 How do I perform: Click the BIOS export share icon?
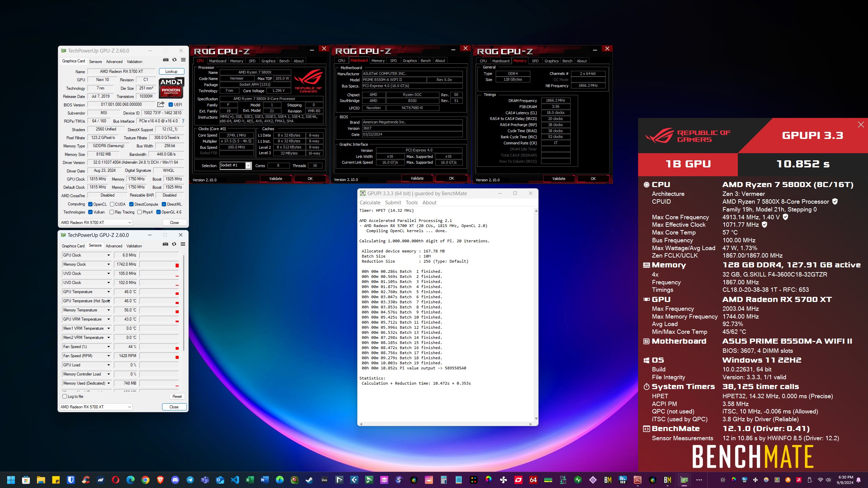coord(161,104)
